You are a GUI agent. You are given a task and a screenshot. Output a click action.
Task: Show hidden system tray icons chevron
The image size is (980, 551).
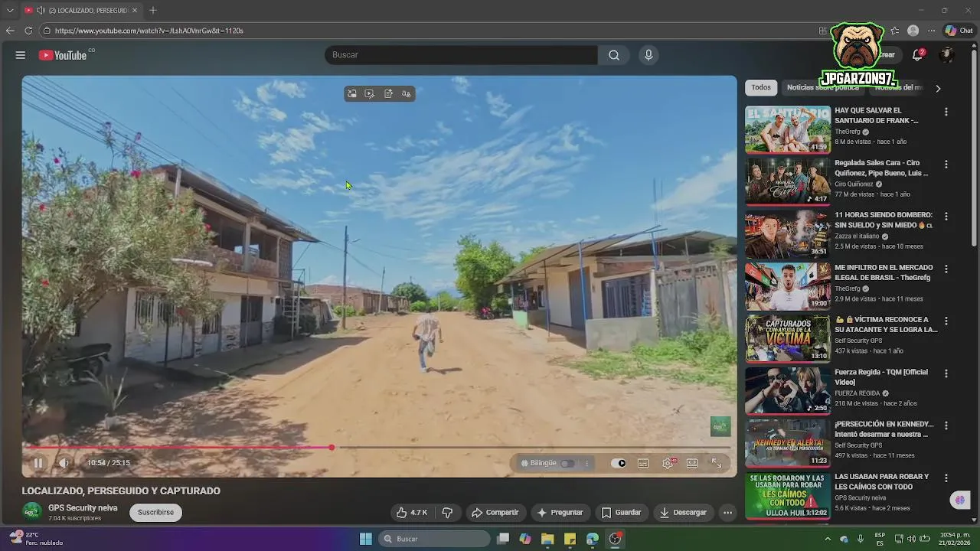[x=828, y=539]
